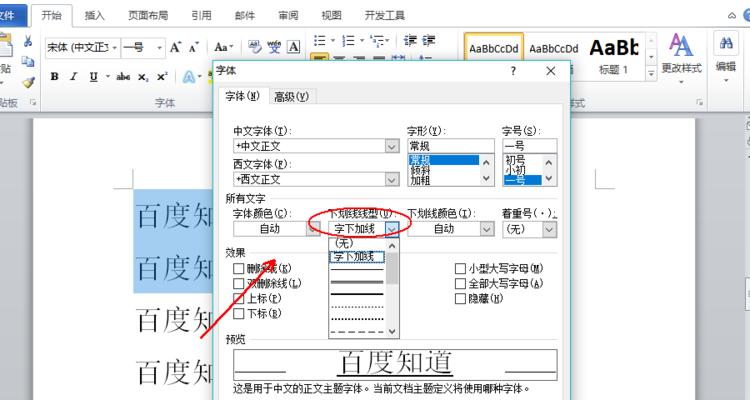Click the Copy icon in clipboard group
Screen dimensions: 750x400
click(28, 61)
